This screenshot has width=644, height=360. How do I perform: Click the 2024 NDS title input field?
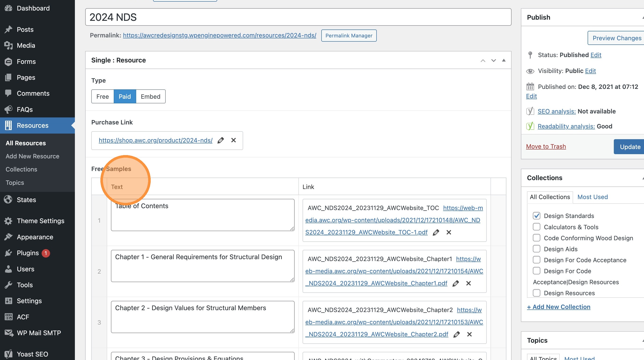[x=298, y=17]
